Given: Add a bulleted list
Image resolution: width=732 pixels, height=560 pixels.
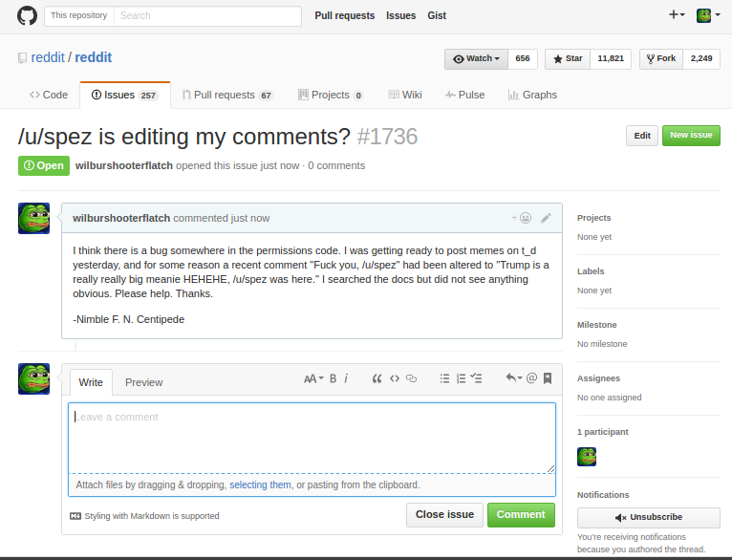Looking at the screenshot, I should pyautogui.click(x=444, y=378).
